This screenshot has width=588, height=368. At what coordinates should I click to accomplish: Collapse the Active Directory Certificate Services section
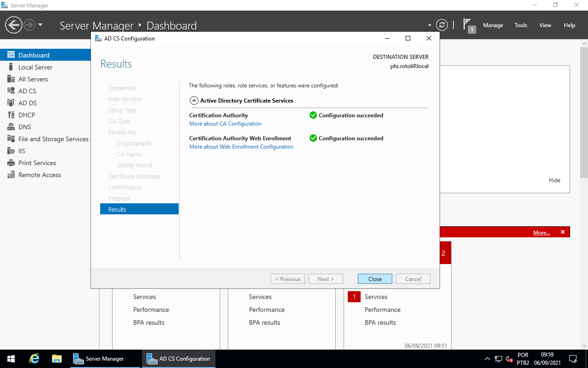pyautogui.click(x=194, y=101)
